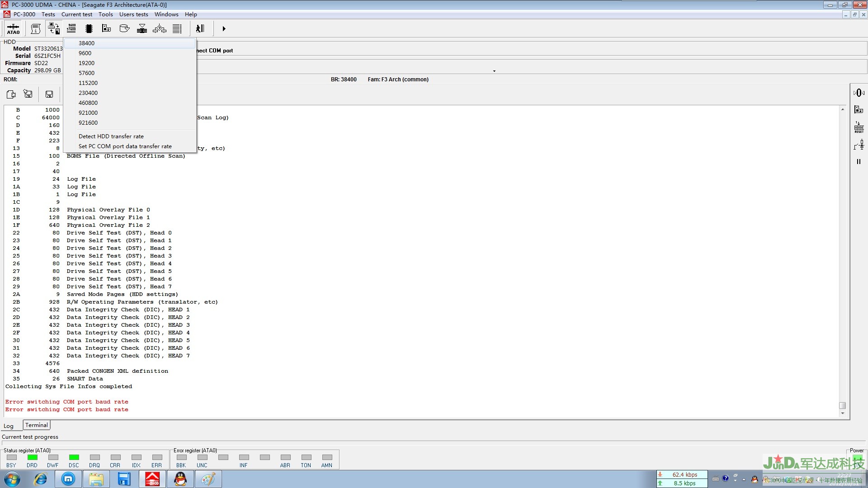
Task: Open the Windows menu
Action: point(166,14)
